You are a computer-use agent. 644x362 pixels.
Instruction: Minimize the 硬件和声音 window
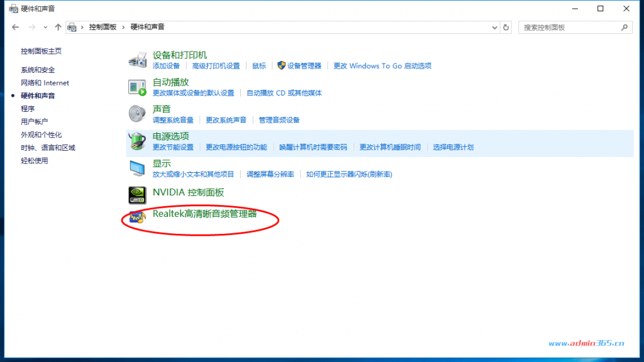click(x=575, y=9)
